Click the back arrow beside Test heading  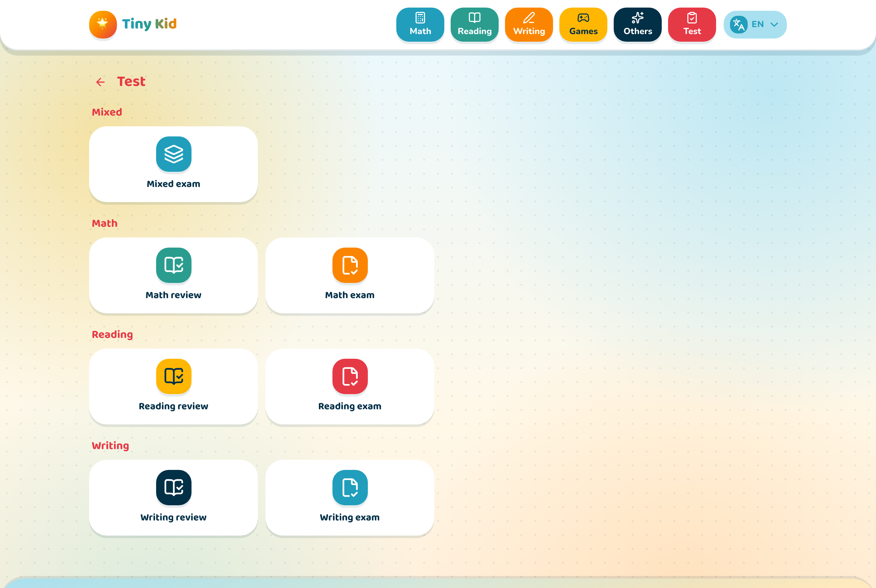point(100,82)
